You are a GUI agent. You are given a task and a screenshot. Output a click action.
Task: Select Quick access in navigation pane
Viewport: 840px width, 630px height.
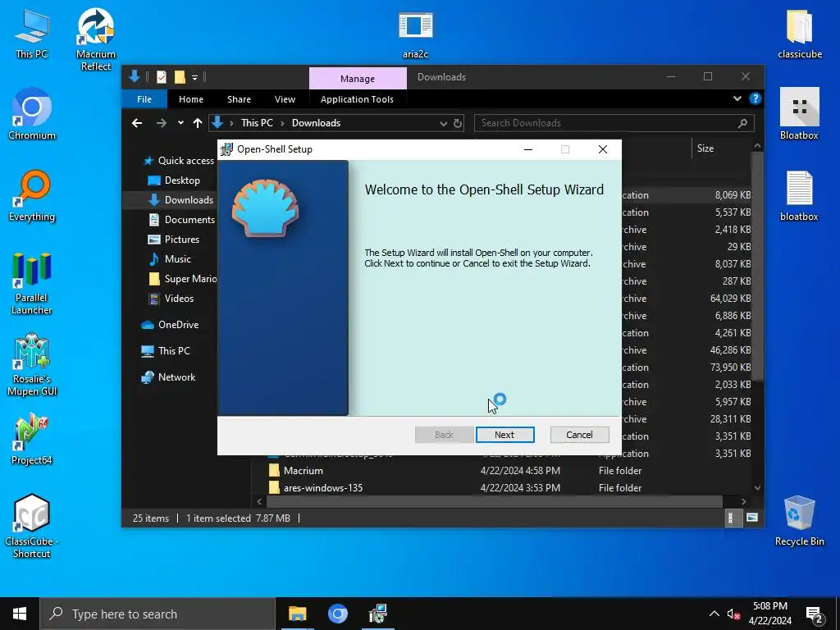tap(180, 161)
